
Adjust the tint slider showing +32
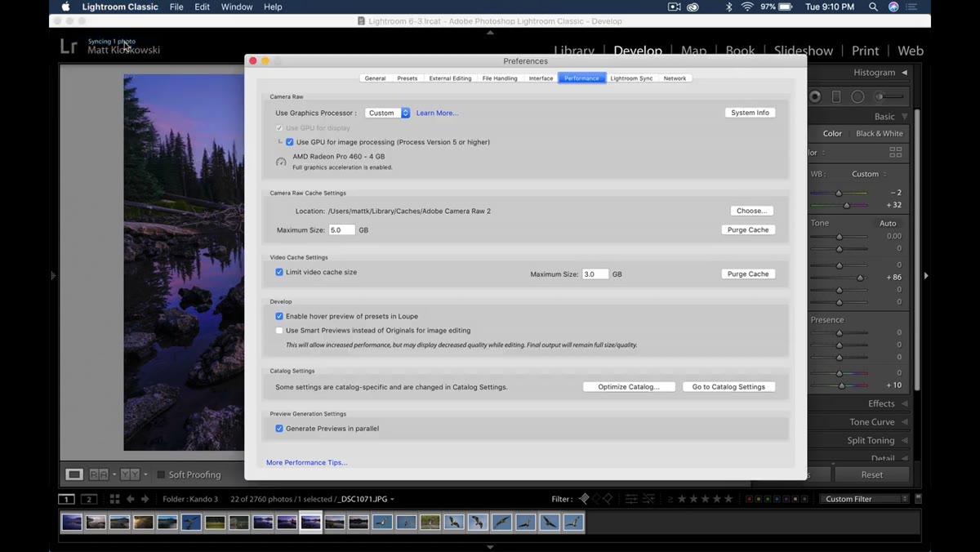click(847, 205)
